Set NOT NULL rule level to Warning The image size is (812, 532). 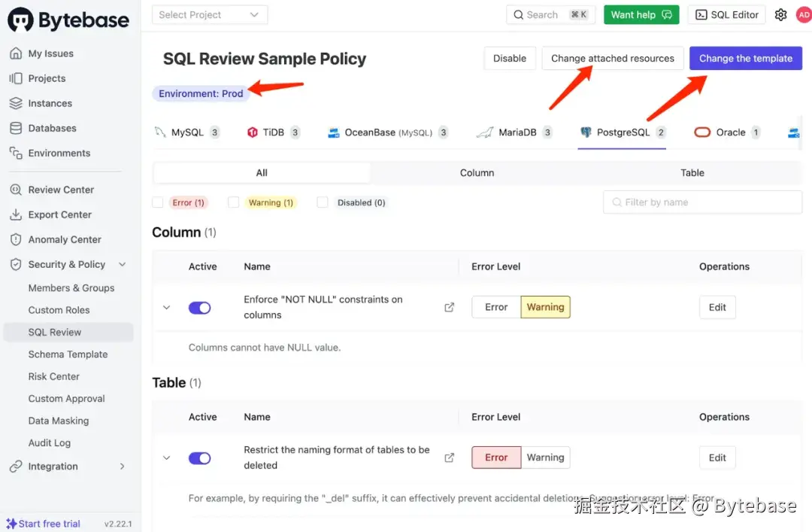[x=545, y=307]
